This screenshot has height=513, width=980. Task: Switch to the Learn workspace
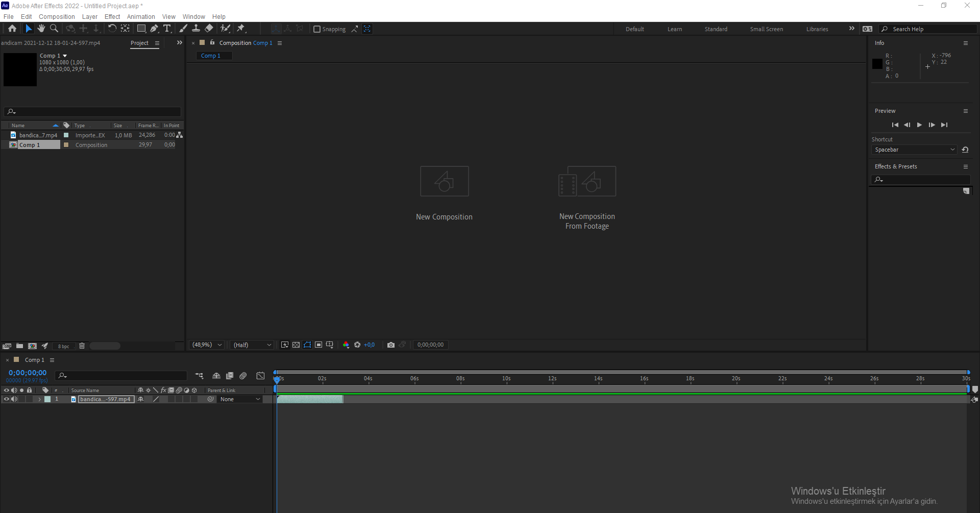click(x=675, y=29)
